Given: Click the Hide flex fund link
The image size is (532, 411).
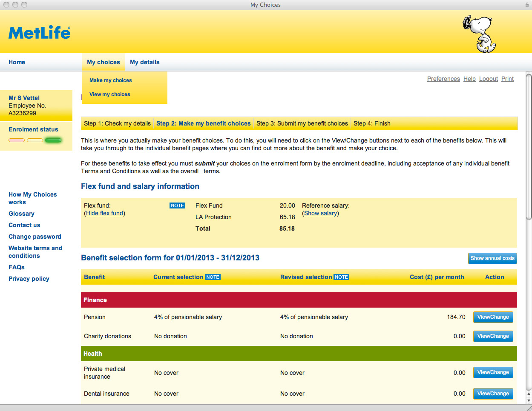Looking at the screenshot, I should pyautogui.click(x=105, y=213).
